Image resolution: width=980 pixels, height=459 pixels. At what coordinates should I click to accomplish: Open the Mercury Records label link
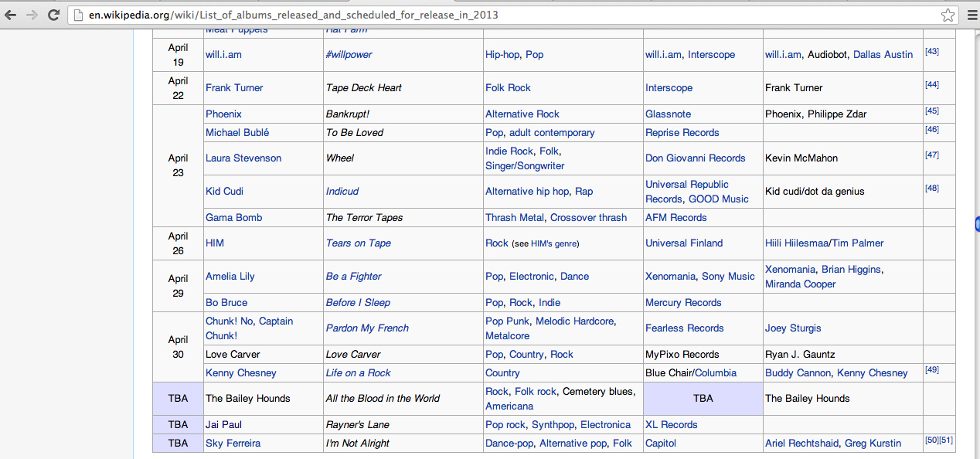click(684, 303)
